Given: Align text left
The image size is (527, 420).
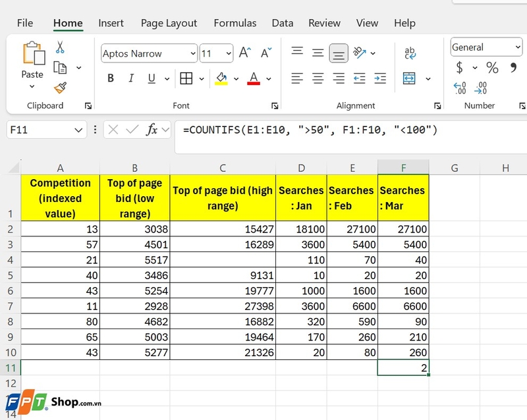Looking at the screenshot, I should 297,78.
